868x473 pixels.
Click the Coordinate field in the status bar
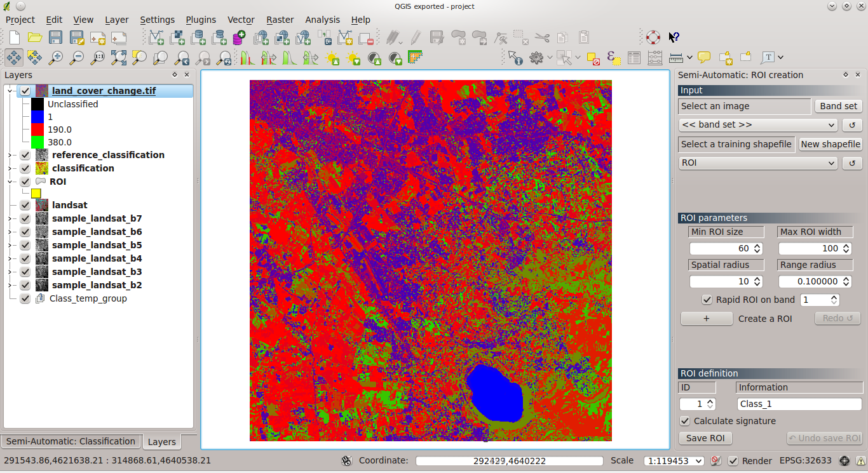coord(508,461)
